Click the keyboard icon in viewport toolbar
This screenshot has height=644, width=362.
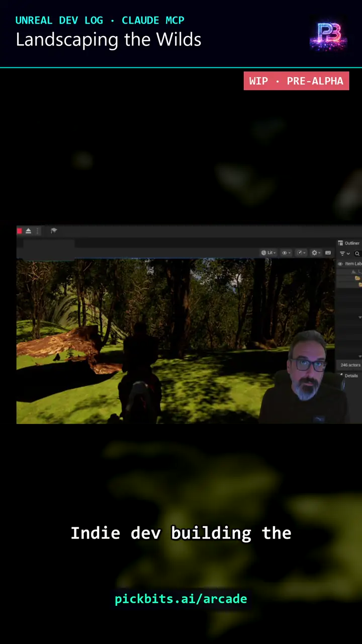tap(328, 253)
